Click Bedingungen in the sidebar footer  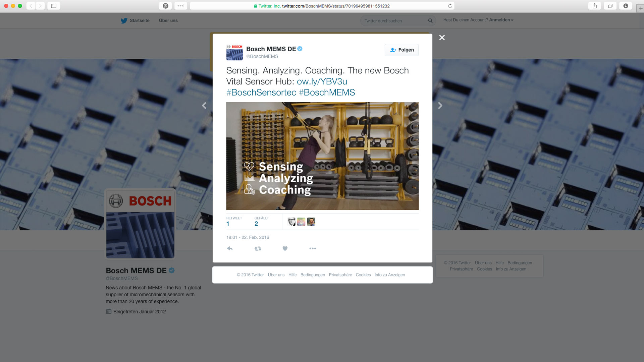pyautogui.click(x=520, y=263)
